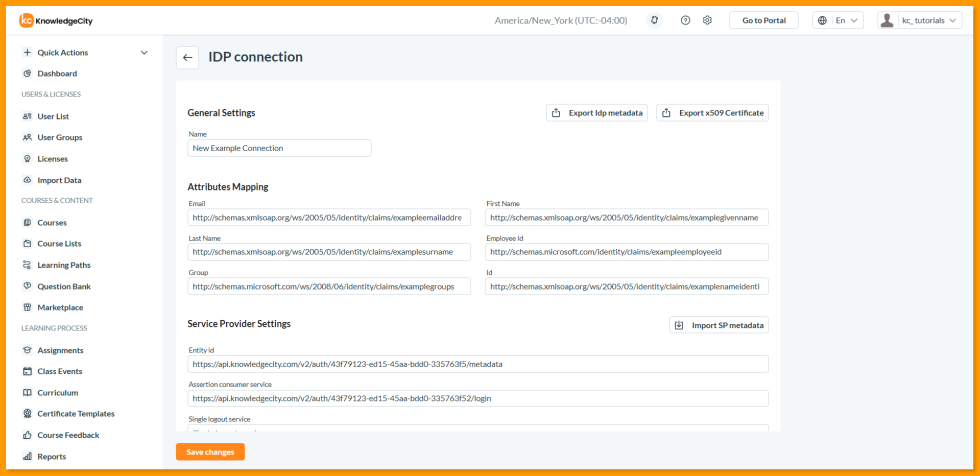Click Export x509 Certificate button
This screenshot has width=980, height=476.
pos(712,113)
